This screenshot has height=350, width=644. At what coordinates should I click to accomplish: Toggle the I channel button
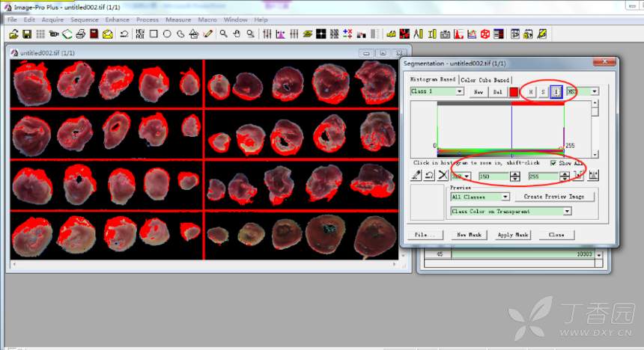click(x=556, y=92)
